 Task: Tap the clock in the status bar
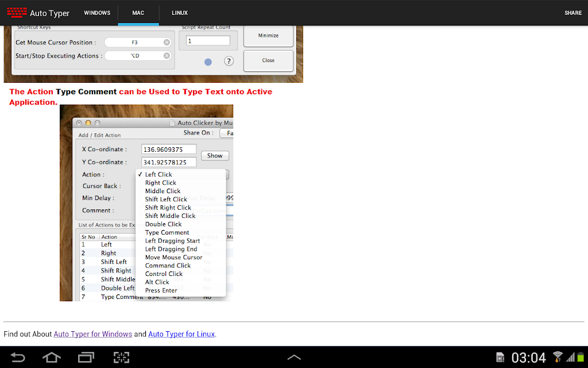click(529, 358)
